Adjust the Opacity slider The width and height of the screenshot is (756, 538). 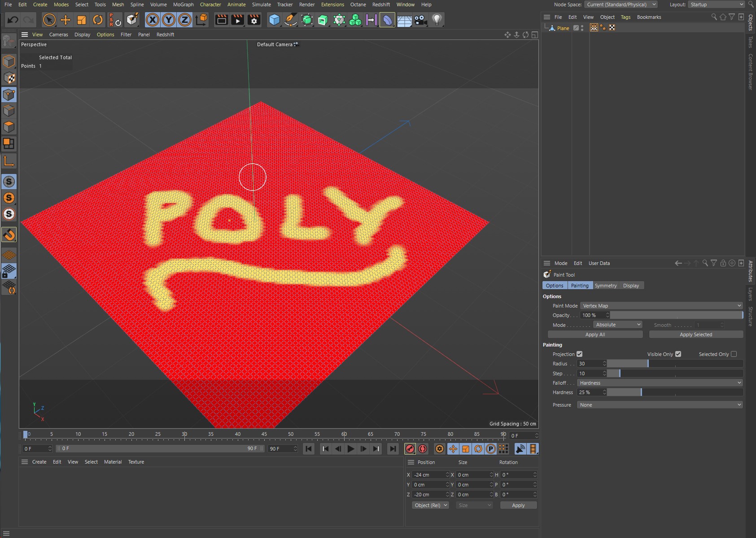[x=677, y=315]
